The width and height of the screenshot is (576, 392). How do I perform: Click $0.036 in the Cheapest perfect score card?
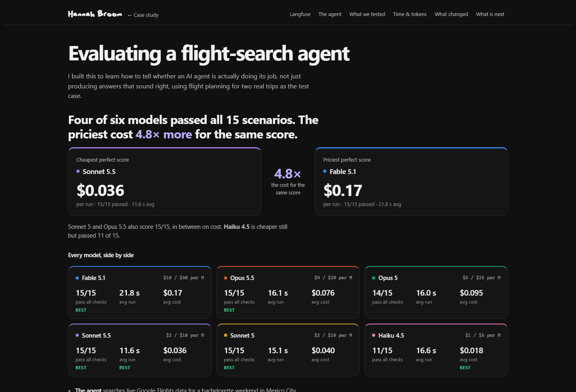100,190
